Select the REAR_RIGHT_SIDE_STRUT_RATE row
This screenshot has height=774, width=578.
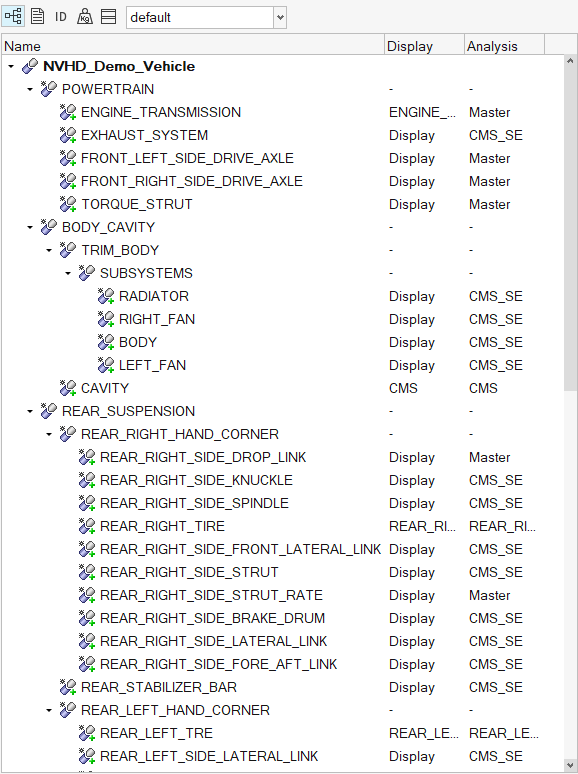(282, 595)
